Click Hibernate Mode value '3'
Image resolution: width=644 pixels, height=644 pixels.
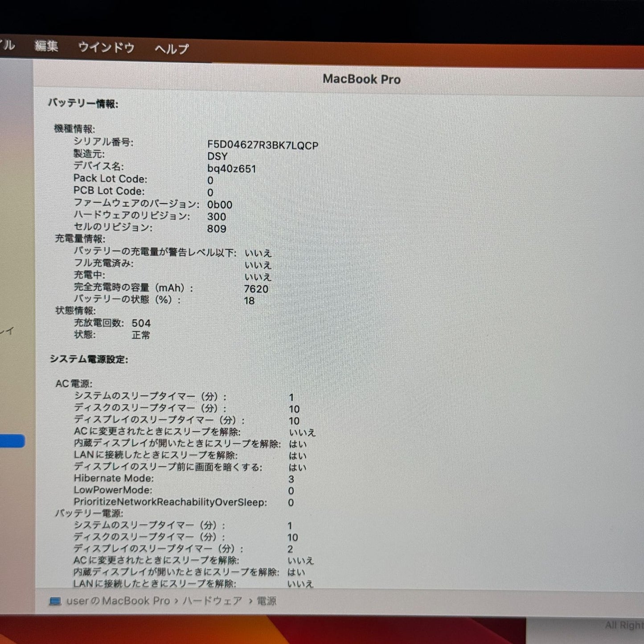pyautogui.click(x=291, y=479)
